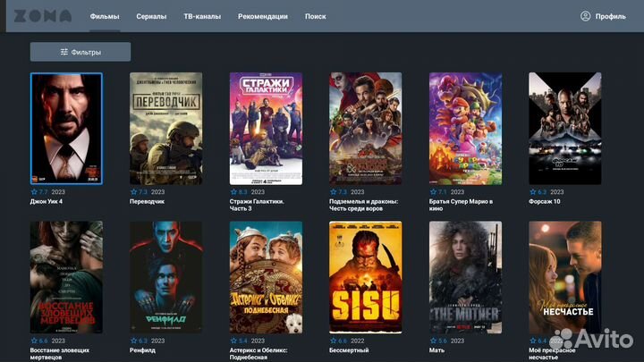
Task: Select the Стражи Галактики poster
Action: click(x=266, y=129)
